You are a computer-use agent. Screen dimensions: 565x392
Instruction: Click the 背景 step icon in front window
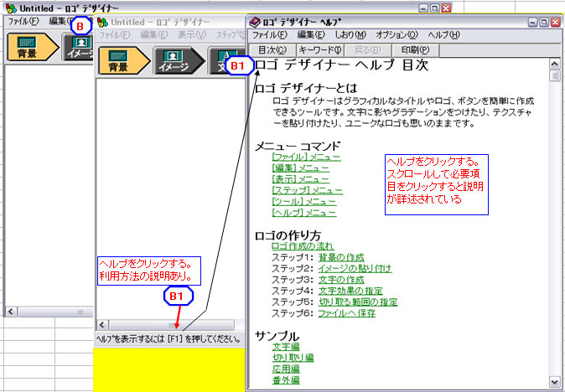click(122, 62)
